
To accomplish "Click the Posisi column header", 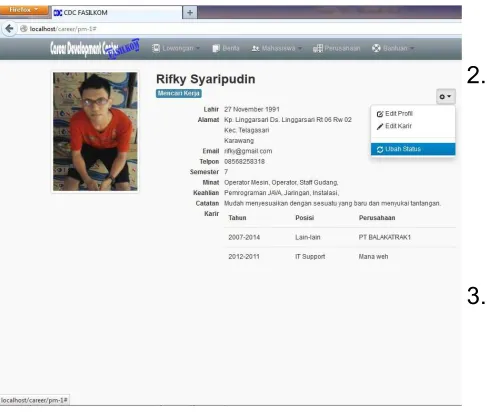I will pyautogui.click(x=305, y=218).
